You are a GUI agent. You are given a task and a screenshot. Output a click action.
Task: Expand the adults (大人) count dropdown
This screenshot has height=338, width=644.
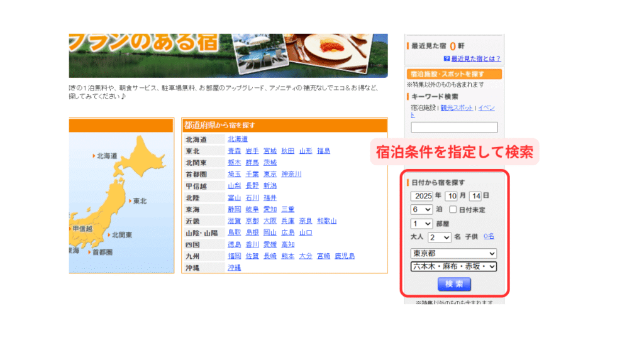(440, 237)
